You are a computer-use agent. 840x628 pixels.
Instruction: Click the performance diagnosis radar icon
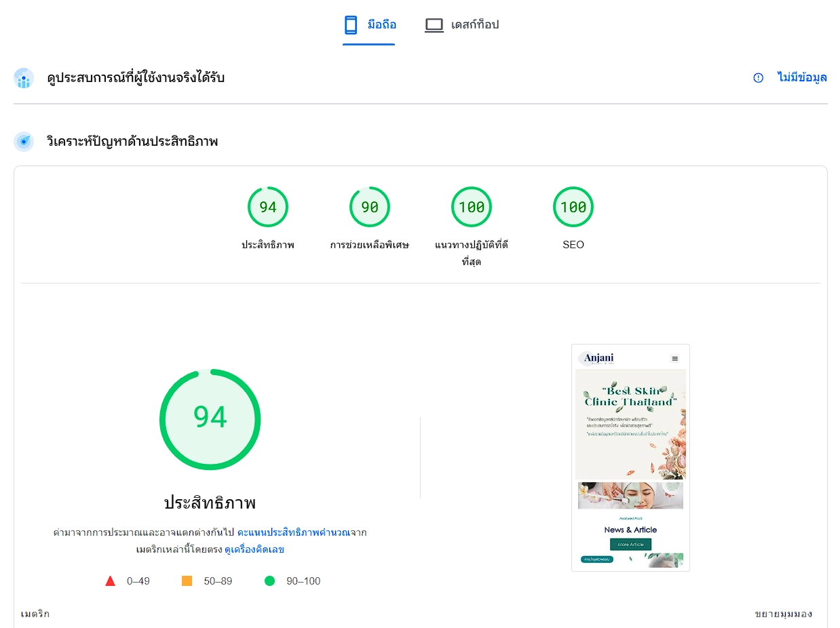tap(24, 142)
